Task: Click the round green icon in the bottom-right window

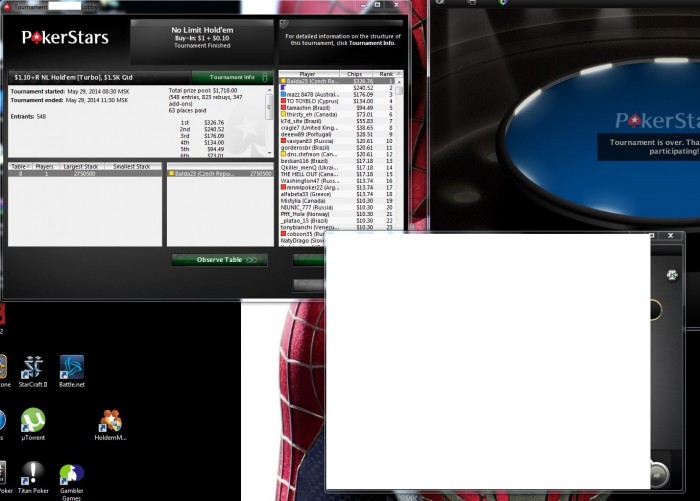Action: (672, 275)
